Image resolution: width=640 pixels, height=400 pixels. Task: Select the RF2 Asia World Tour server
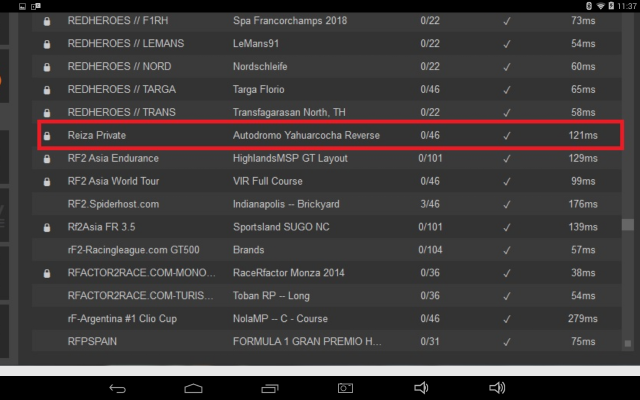click(x=327, y=181)
